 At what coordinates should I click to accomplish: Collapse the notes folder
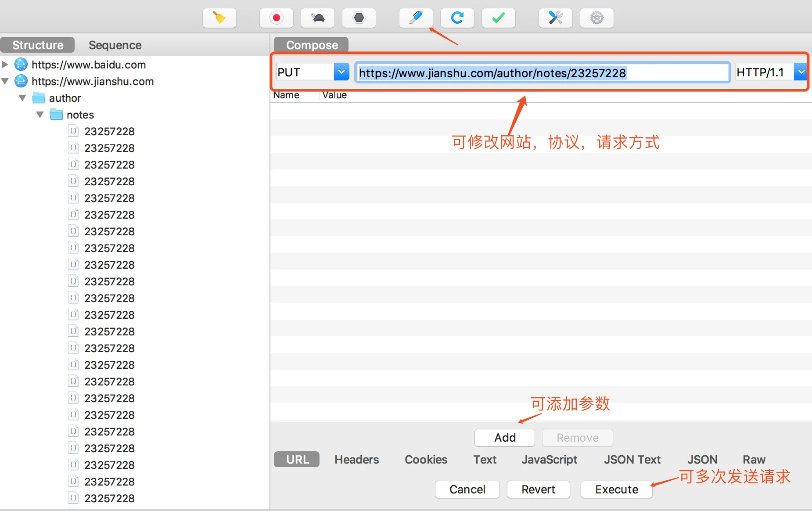(40, 115)
